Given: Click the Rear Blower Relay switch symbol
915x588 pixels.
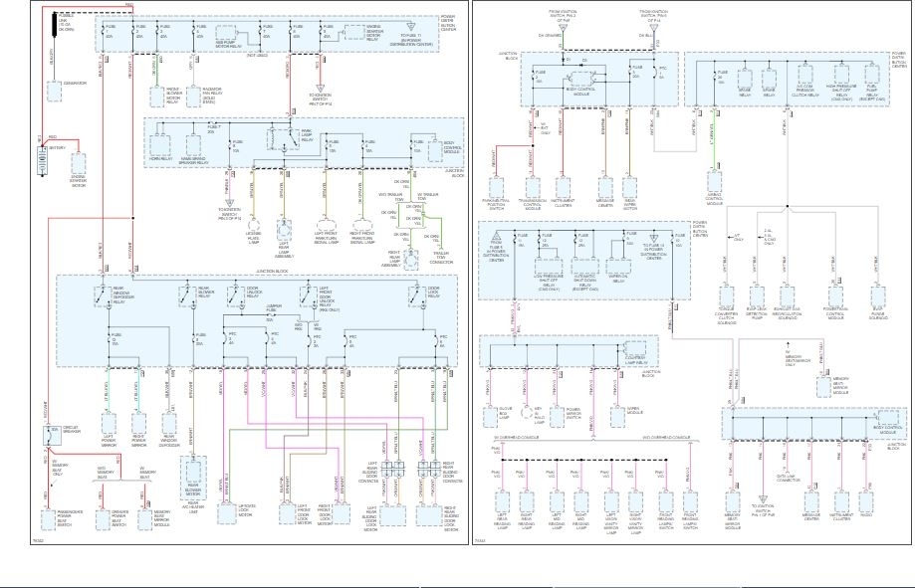Looking at the screenshot, I should 188,296.
